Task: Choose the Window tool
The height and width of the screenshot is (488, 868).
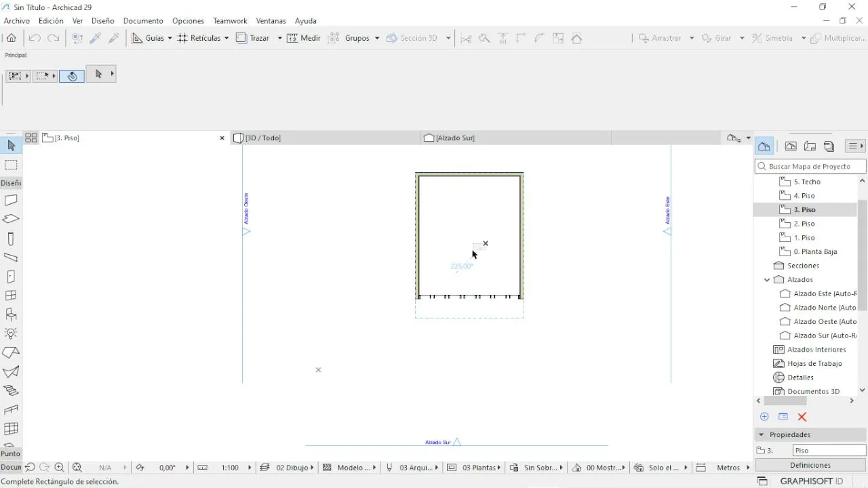Action: [x=11, y=296]
